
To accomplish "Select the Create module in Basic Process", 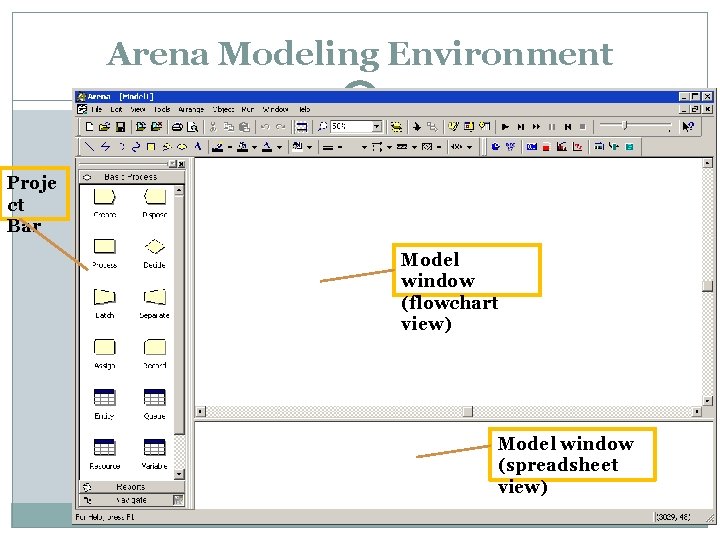I will [105, 202].
